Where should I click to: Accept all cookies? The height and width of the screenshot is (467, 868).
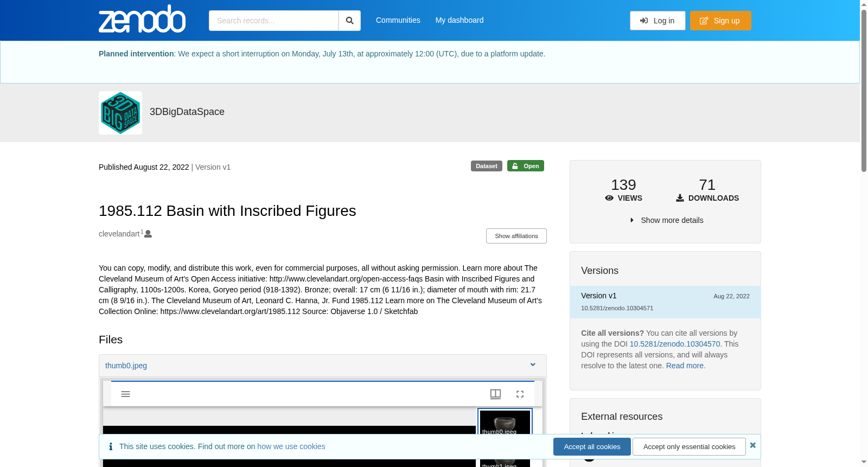coord(592,447)
